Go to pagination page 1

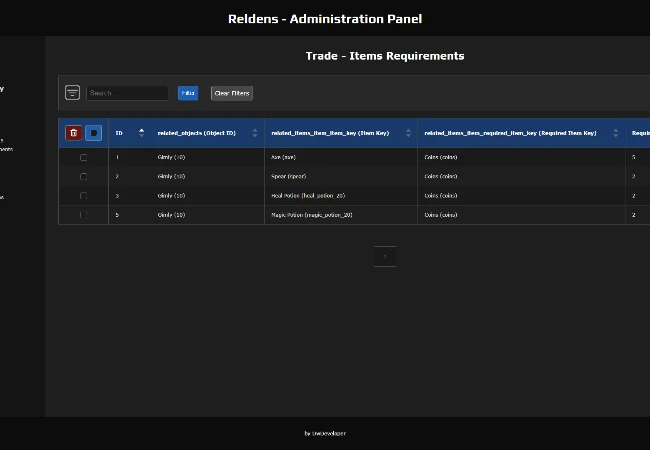[385, 257]
